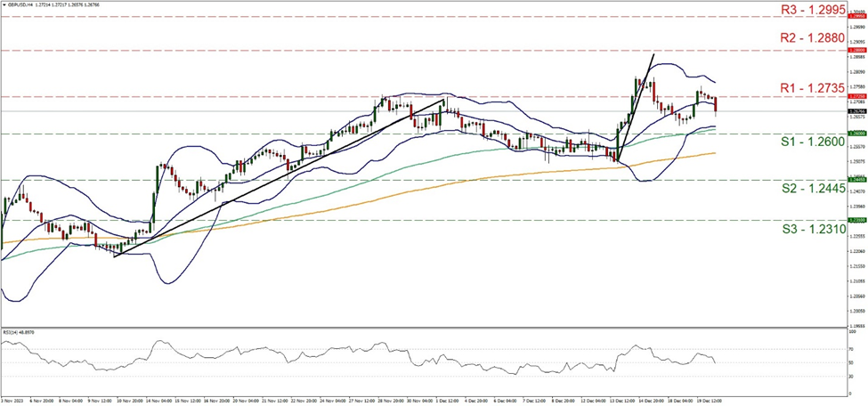Click the red 1.29950 price tag on axis
The width and height of the screenshot is (868, 406).
tap(857, 17)
